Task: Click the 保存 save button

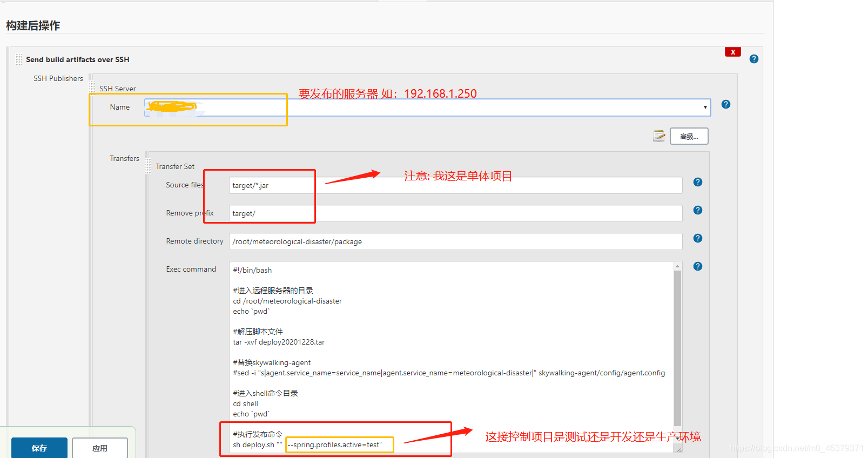Action: 39,448
